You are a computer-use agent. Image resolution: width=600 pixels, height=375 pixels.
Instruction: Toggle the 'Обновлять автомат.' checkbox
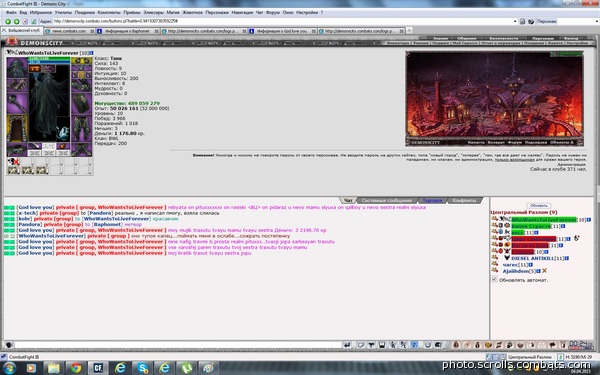pos(494,280)
